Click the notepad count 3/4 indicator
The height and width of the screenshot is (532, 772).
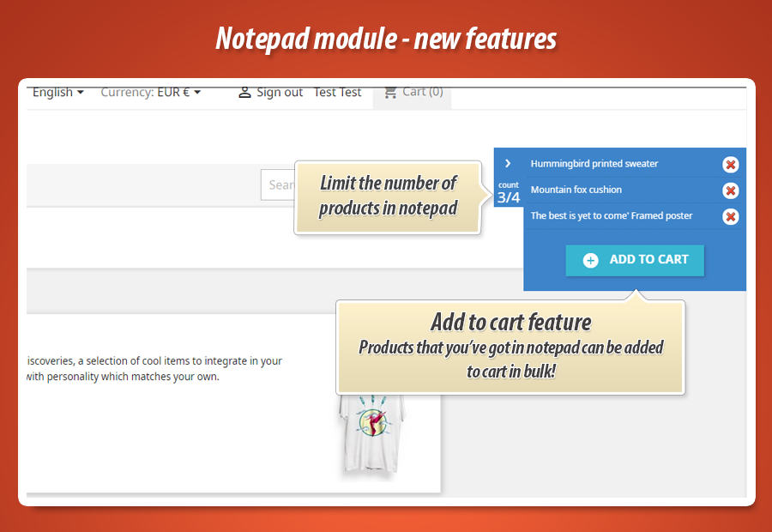(509, 193)
